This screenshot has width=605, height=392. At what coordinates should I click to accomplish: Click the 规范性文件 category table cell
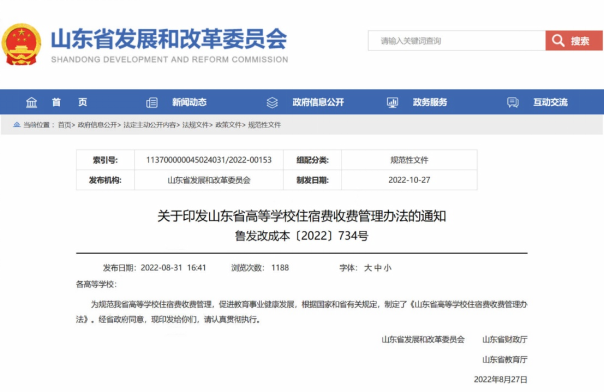409,160
